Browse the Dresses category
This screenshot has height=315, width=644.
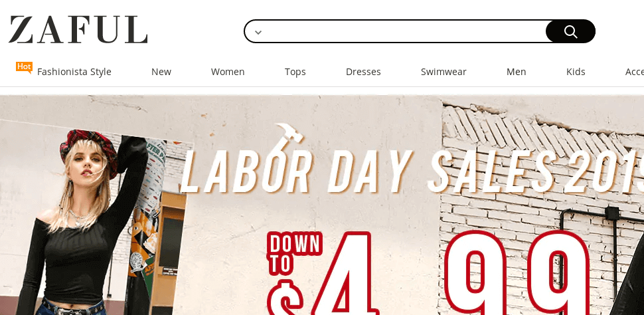click(363, 72)
